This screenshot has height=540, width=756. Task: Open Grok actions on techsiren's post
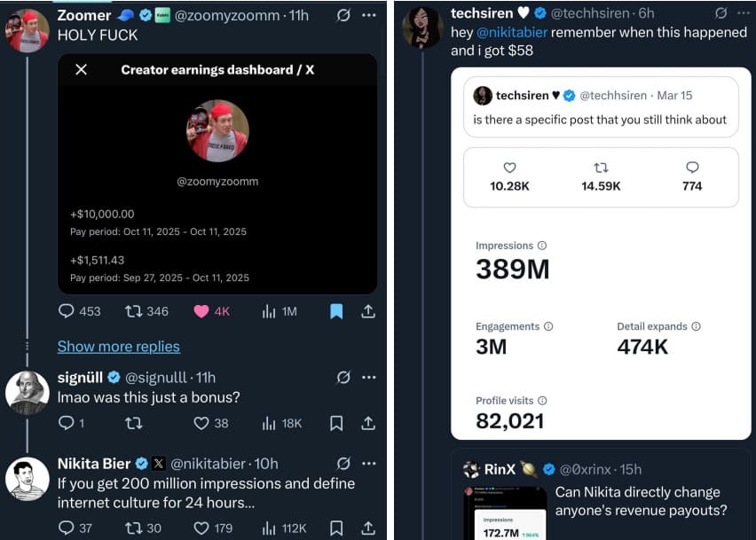(721, 12)
